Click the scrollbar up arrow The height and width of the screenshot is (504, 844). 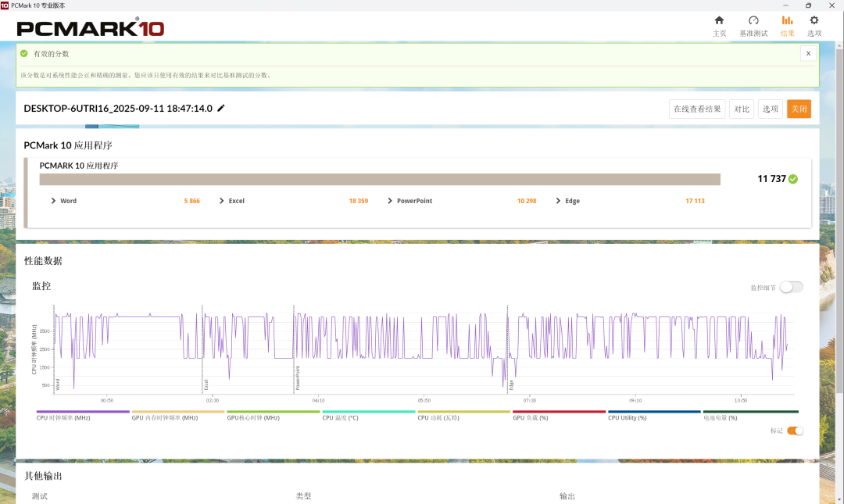(x=839, y=45)
